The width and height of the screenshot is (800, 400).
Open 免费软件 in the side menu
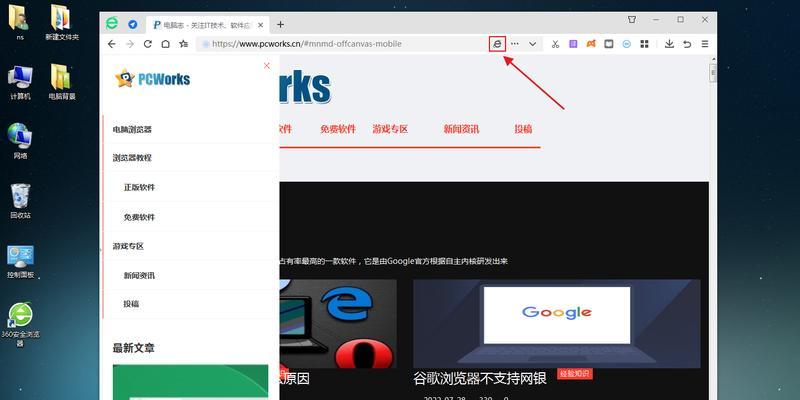[139, 217]
